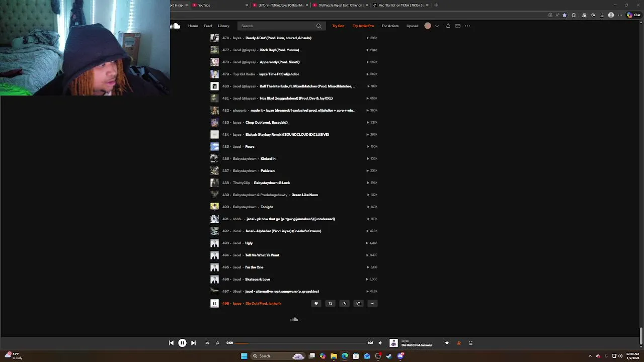Click the Upload link

click(x=412, y=26)
